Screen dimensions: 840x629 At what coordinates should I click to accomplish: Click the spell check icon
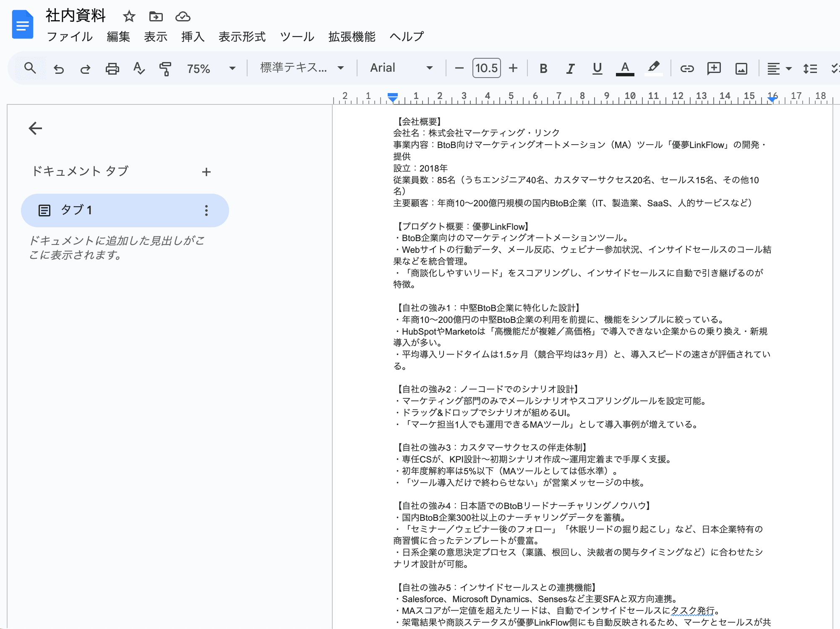[138, 68]
